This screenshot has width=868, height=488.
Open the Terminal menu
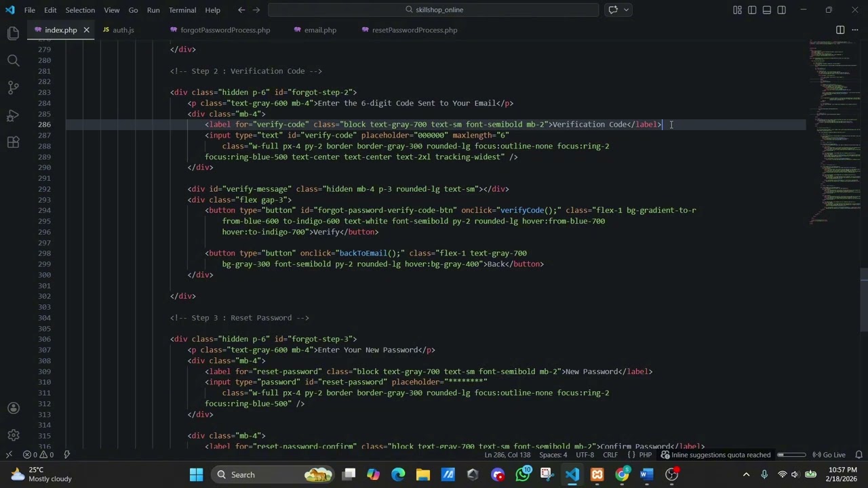[182, 10]
